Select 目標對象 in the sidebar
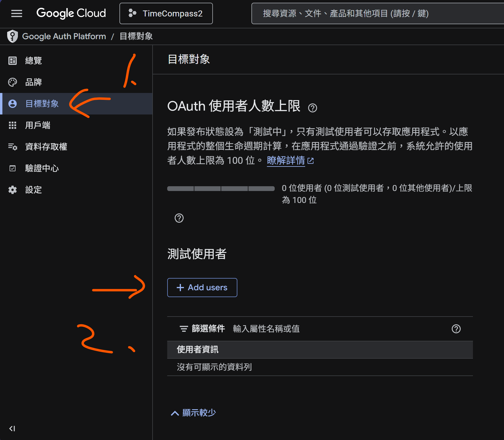 (42, 104)
